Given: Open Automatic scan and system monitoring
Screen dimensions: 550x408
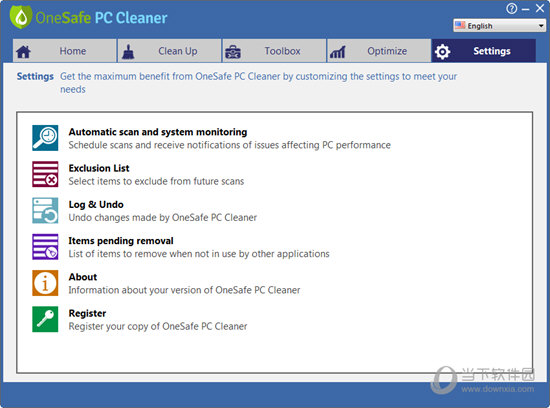Looking at the screenshot, I should [158, 132].
